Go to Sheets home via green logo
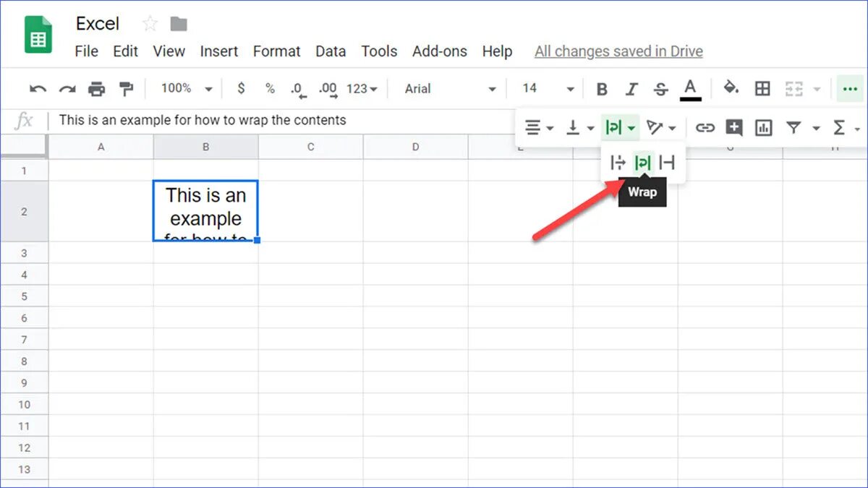The width and height of the screenshot is (868, 488). (x=38, y=35)
